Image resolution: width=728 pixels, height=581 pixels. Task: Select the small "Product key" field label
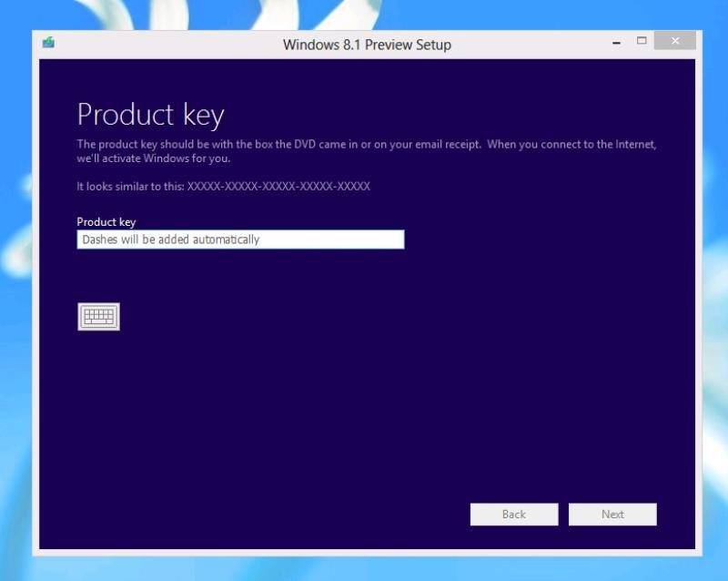pos(106,222)
